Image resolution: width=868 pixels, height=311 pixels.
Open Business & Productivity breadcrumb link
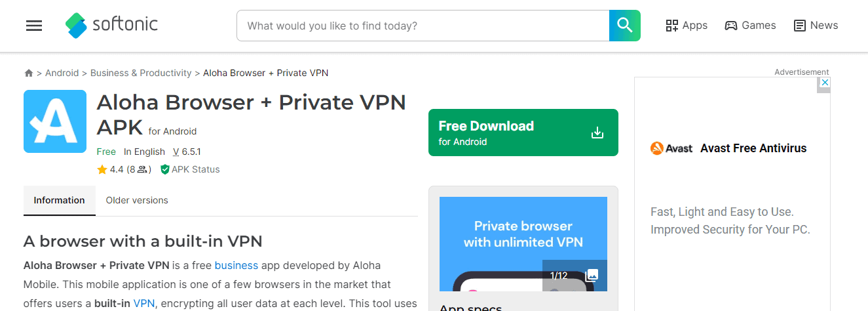point(141,73)
